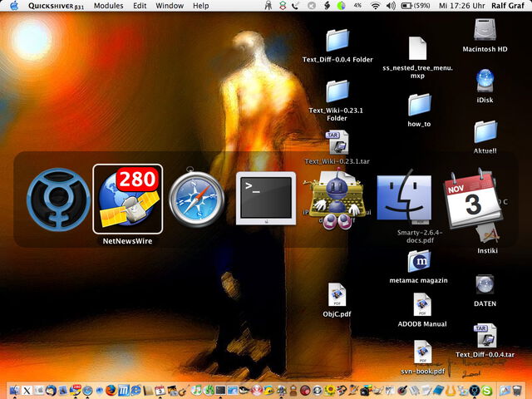Launch X11 from the Dock
Screen dimensions: 532x399
(27, 391)
